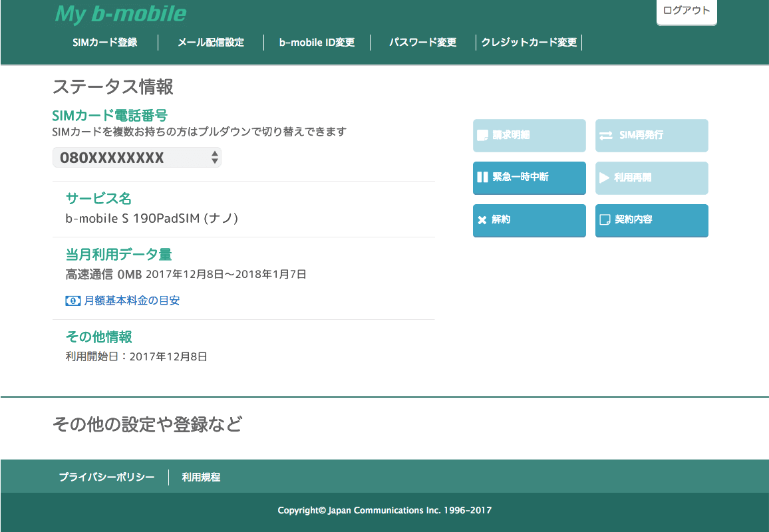Screen dimensions: 769x532
Task: Click the 利用開始日：2017年12月8日 text
Action: click(x=136, y=356)
